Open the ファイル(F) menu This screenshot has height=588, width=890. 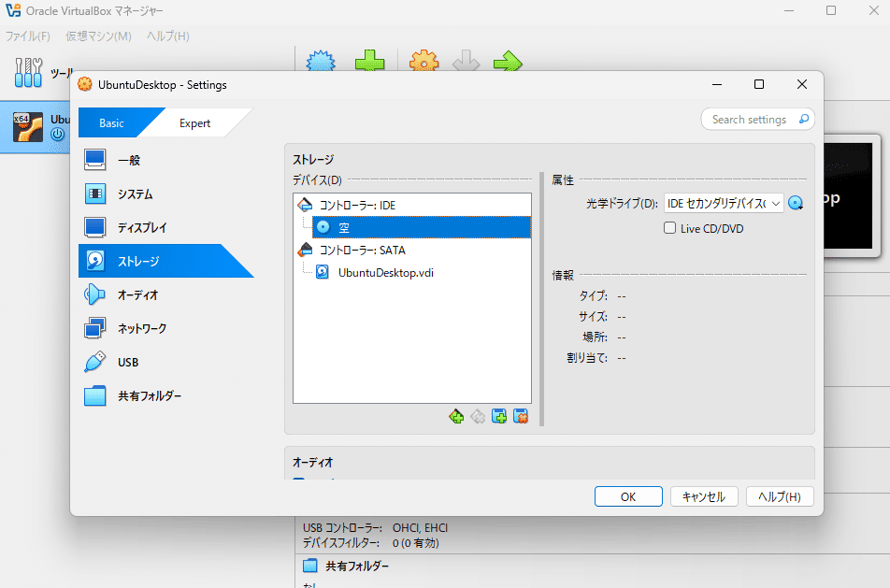pyautogui.click(x=28, y=36)
